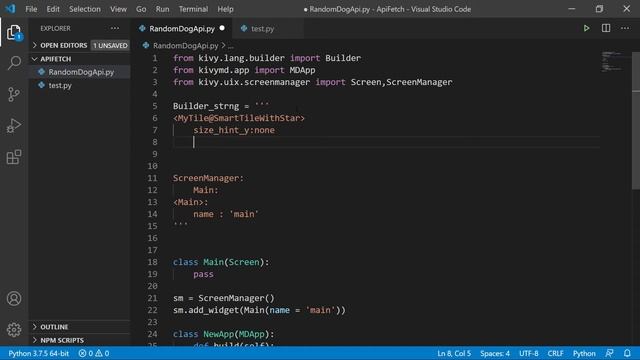The image size is (640, 360).
Task: Click the 1 UNSAVED badge
Action: pos(110,45)
